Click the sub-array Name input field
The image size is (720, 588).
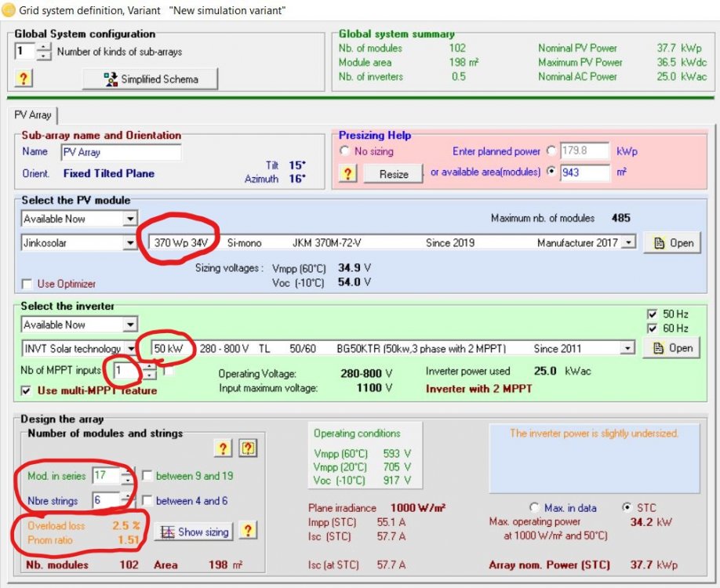click(121, 153)
